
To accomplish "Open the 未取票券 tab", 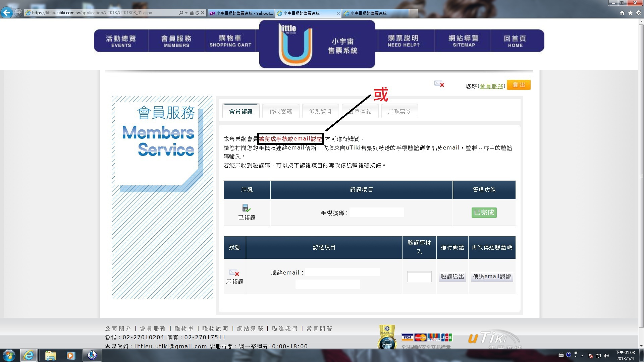I will [x=399, y=111].
